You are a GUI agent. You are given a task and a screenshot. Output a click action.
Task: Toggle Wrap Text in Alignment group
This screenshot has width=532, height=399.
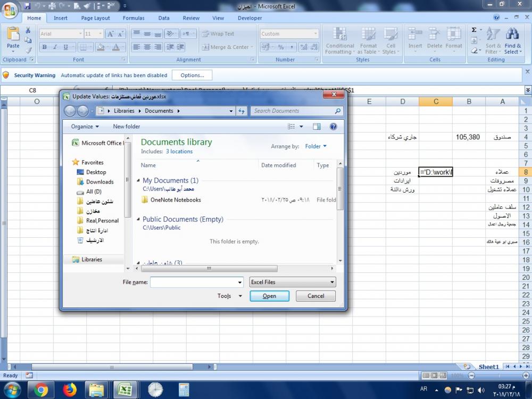[218, 34]
